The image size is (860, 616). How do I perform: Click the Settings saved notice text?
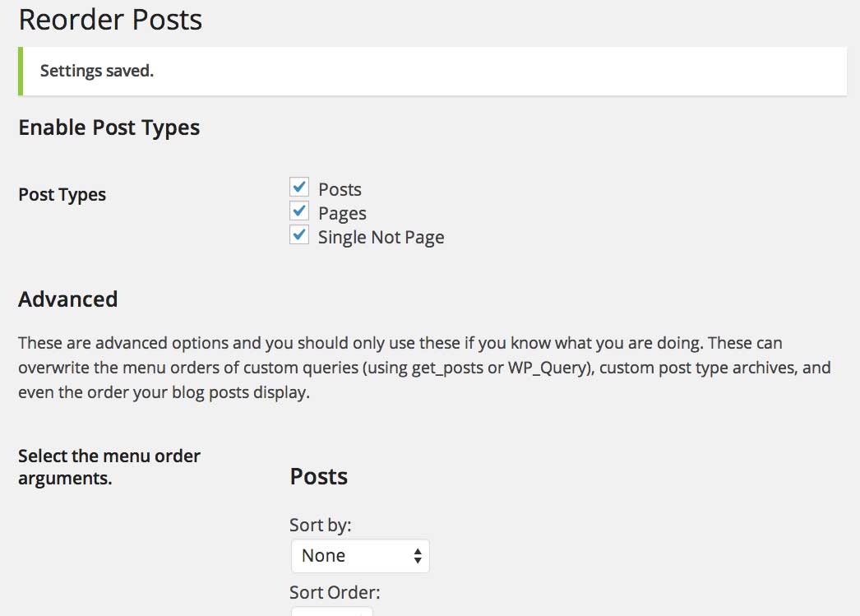tap(96, 71)
